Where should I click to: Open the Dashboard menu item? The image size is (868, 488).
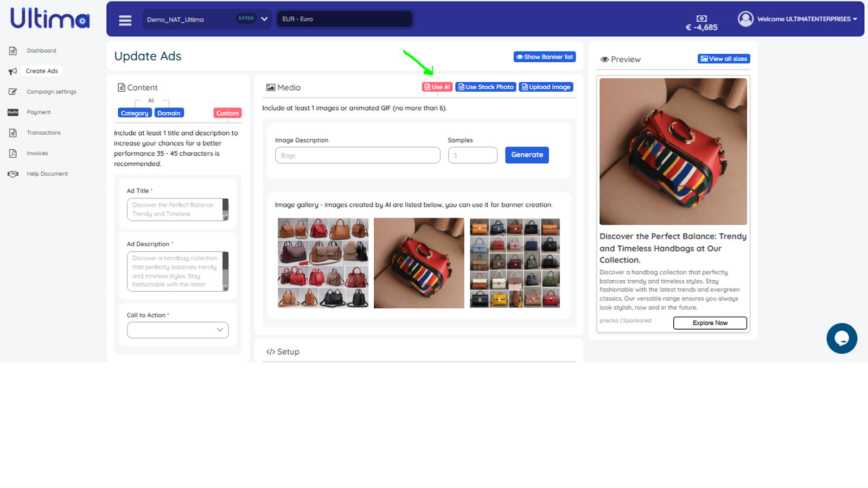tap(41, 51)
